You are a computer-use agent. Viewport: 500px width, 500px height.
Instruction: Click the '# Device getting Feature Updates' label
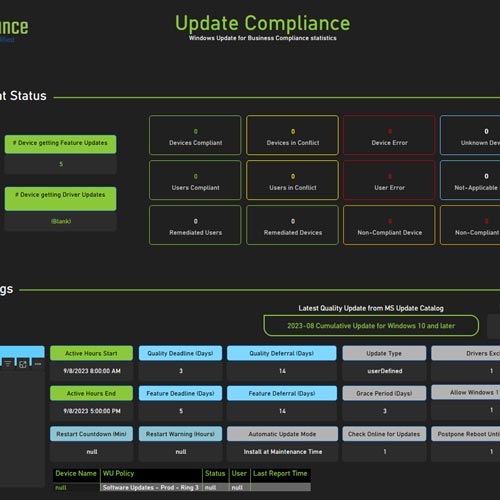(60, 144)
